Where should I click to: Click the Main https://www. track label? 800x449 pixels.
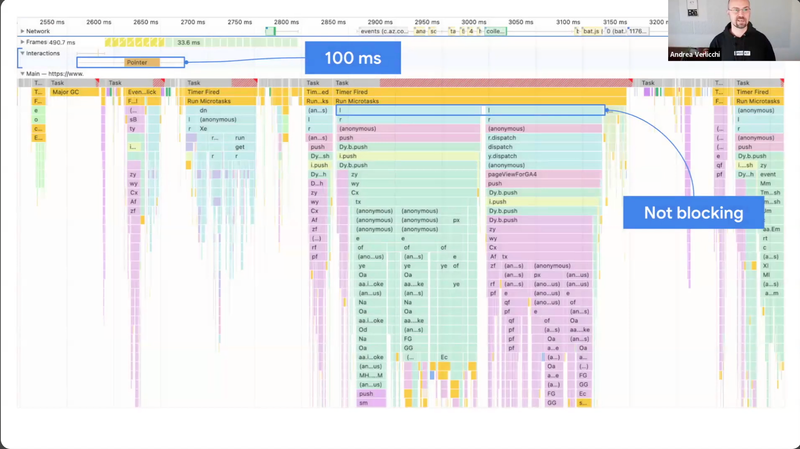point(55,73)
